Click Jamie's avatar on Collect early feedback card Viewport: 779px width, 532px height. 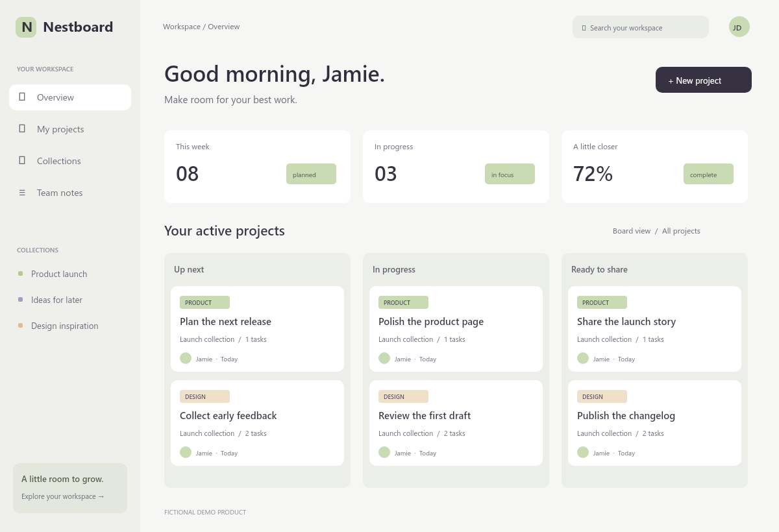[186, 452]
